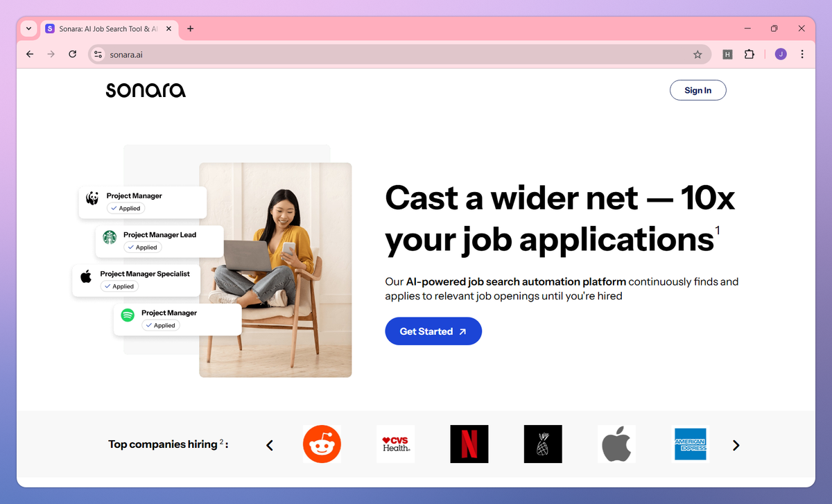Image resolution: width=832 pixels, height=504 pixels.
Task: Click the Get Started button
Action: [433, 331]
